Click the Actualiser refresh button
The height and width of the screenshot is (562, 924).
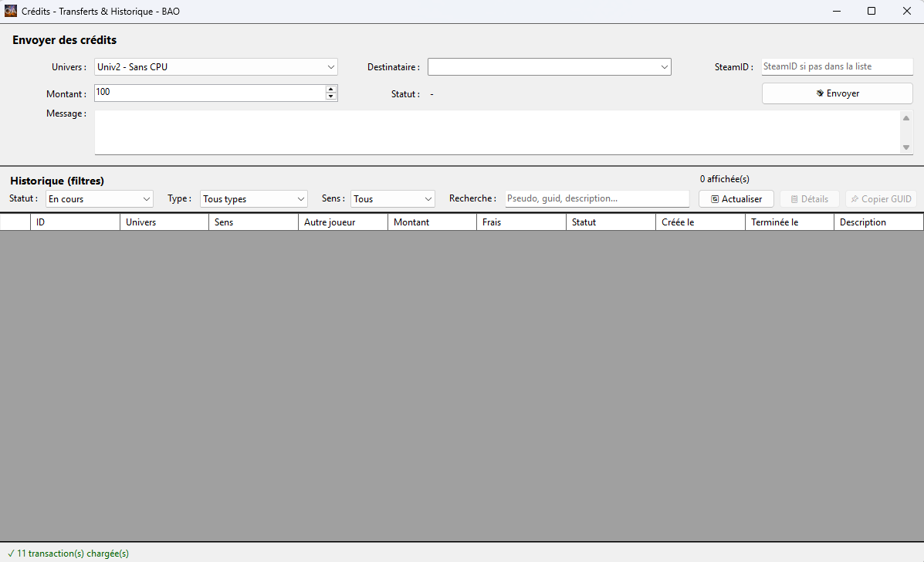point(736,199)
